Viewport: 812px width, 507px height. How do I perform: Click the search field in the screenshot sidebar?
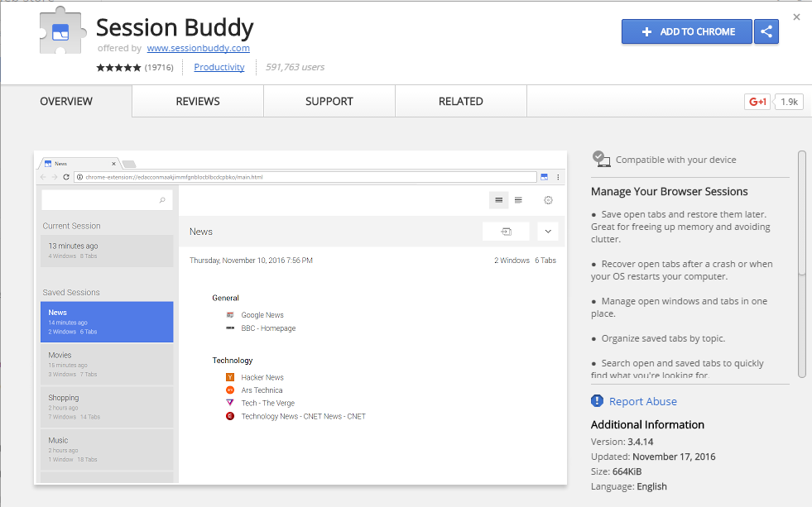click(107, 200)
